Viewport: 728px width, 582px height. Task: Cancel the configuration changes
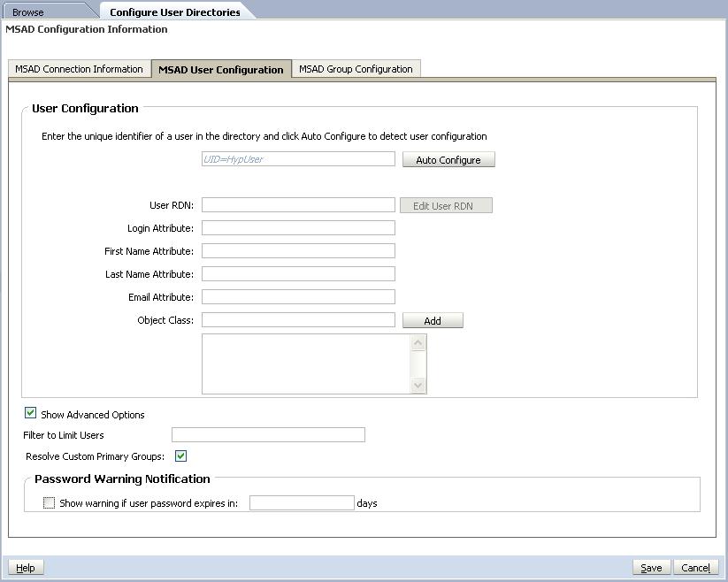click(x=694, y=567)
